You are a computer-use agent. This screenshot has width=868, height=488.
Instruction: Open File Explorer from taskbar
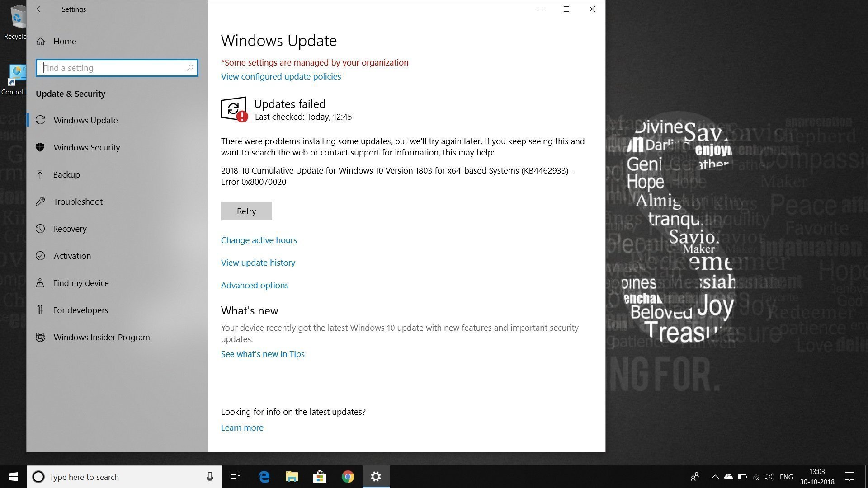pos(292,477)
